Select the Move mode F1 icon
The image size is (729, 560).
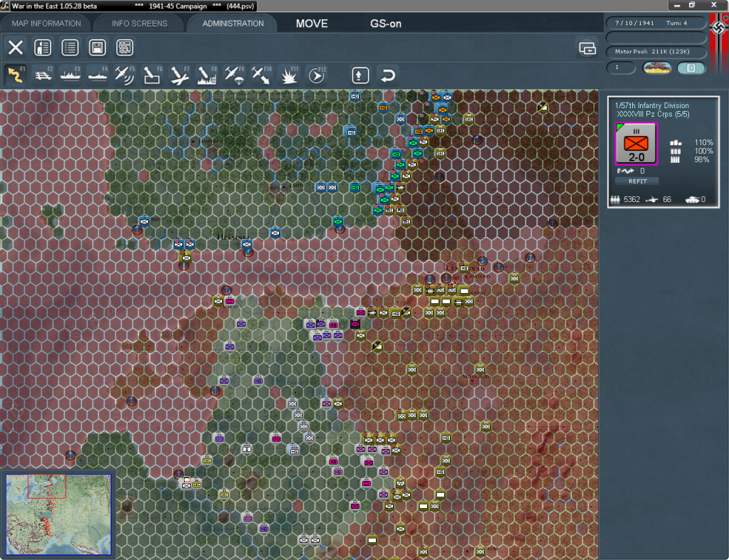tap(16, 75)
